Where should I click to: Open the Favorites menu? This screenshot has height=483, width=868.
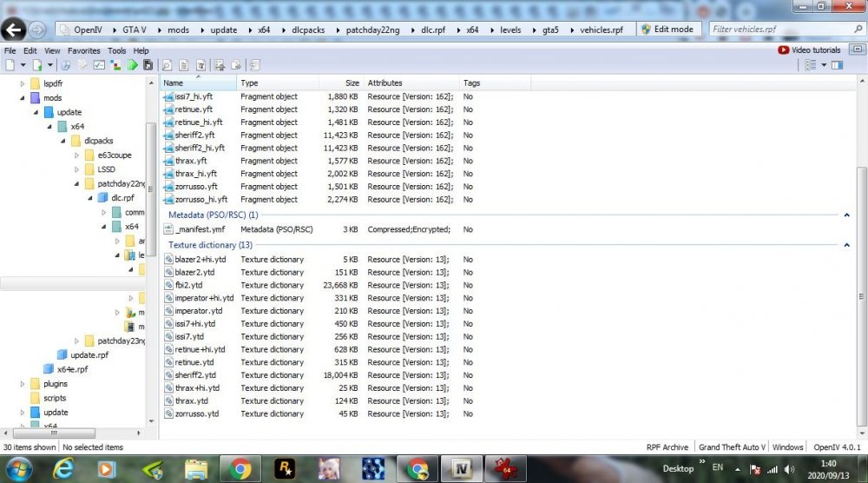pos(83,50)
